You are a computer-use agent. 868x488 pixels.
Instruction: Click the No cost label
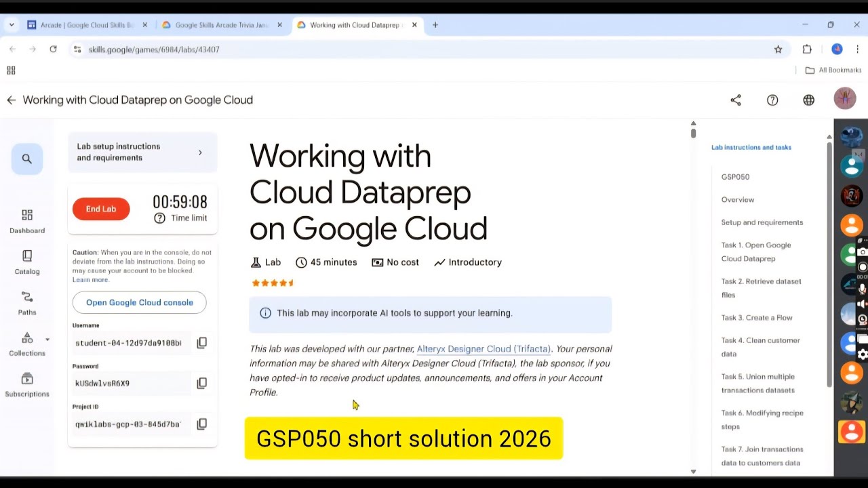pyautogui.click(x=395, y=262)
